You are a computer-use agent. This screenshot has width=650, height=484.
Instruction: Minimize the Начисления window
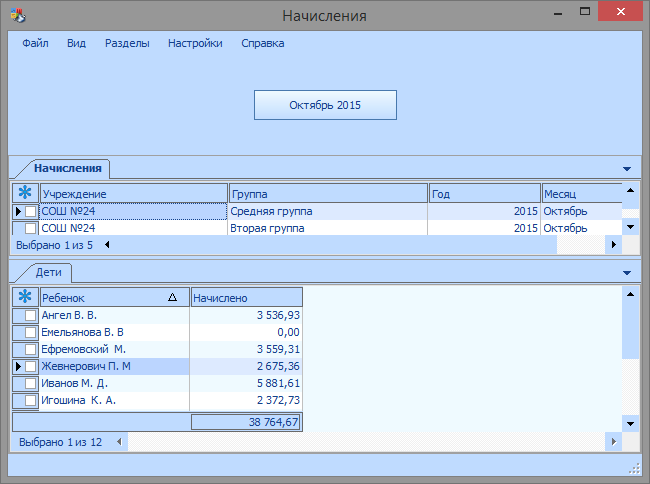tap(558, 12)
